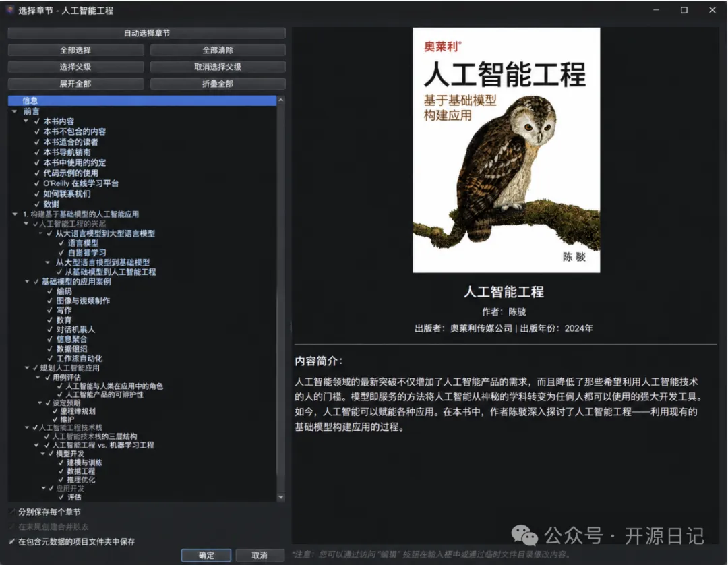
Task: Collapse the 模型开发 node
Action: [43, 454]
